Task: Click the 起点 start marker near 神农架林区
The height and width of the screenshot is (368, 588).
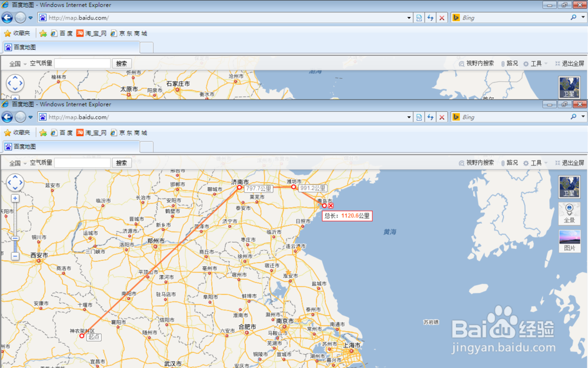Action: click(82, 336)
